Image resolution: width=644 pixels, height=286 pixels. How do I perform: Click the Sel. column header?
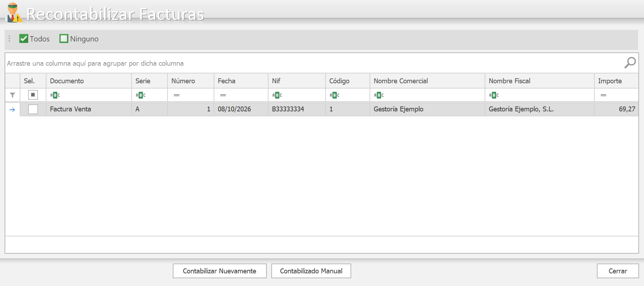[33, 81]
